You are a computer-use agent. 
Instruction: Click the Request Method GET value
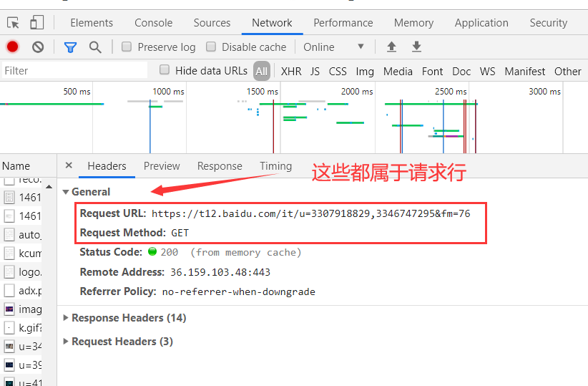click(x=180, y=233)
